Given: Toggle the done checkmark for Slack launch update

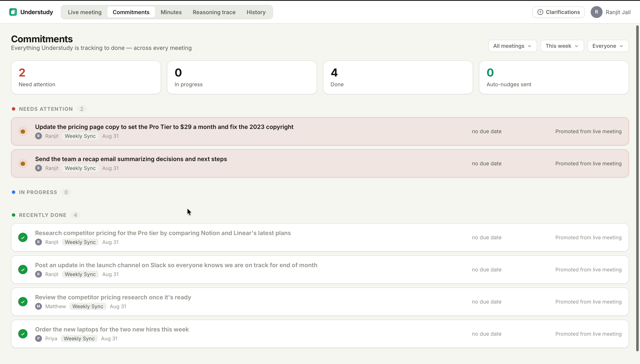Looking at the screenshot, I should tap(23, 270).
